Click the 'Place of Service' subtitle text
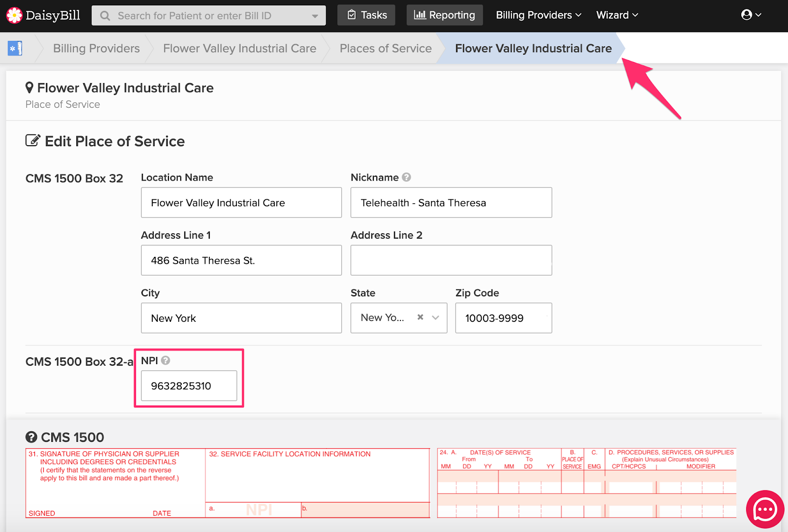The image size is (788, 532). 63,104
